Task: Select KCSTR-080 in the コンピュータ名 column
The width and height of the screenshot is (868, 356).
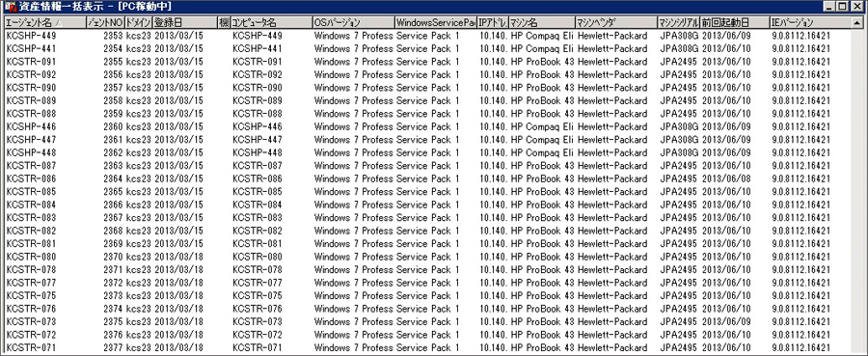Action: pyautogui.click(x=258, y=257)
